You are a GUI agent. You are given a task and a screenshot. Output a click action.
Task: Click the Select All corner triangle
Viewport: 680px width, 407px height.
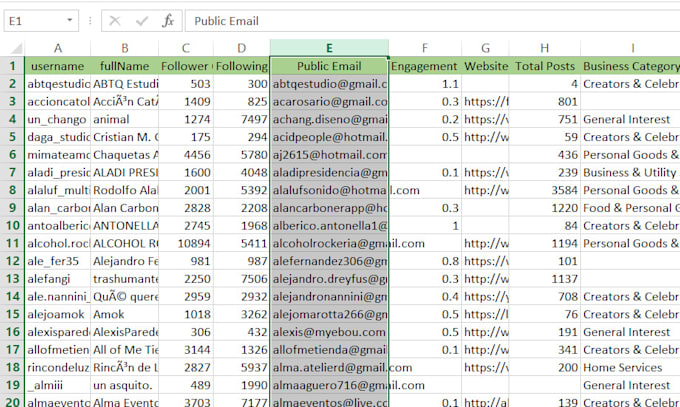click(x=16, y=48)
